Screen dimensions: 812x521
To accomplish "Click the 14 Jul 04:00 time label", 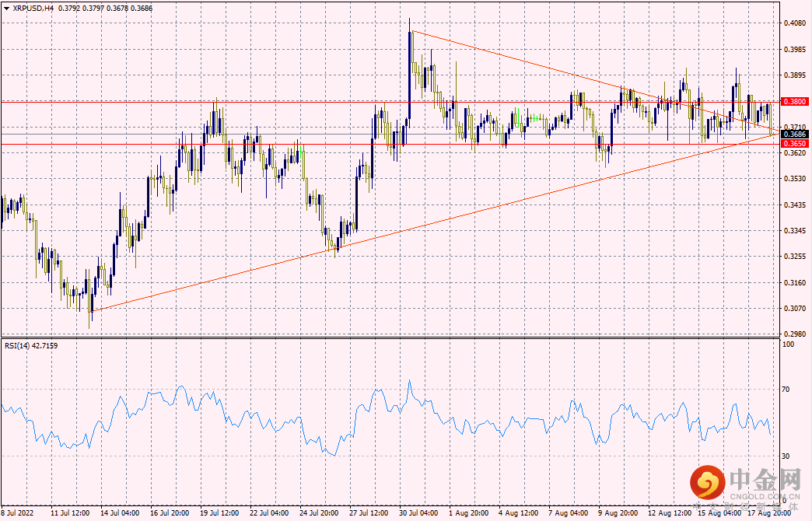I will (120, 512).
